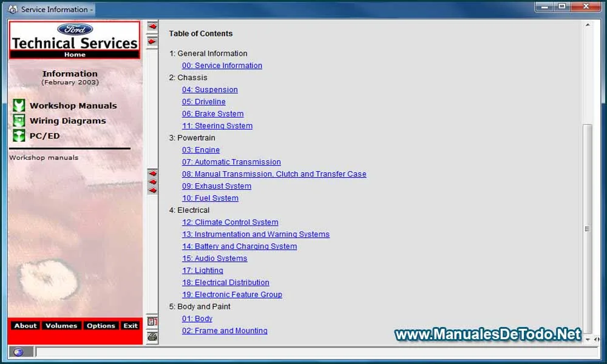Click the Workshop Manuals green icon

[19, 106]
